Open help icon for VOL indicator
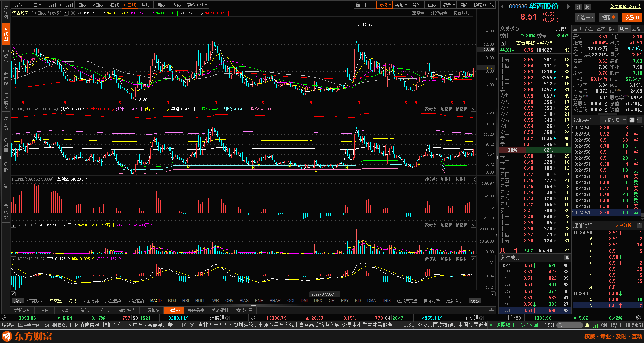Viewport: 644px width, 343px height. pyautogui.click(x=14, y=225)
